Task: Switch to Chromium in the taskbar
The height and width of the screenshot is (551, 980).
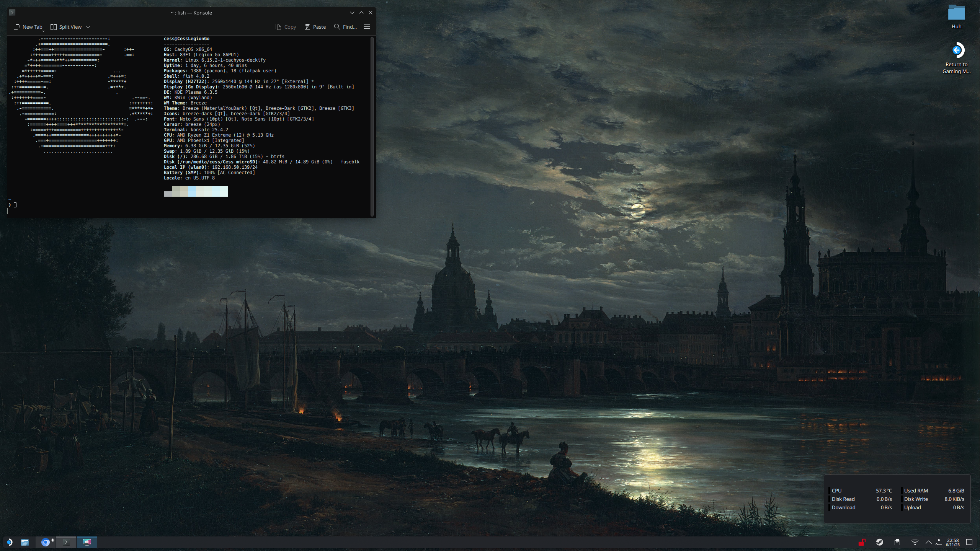Action: 45,542
